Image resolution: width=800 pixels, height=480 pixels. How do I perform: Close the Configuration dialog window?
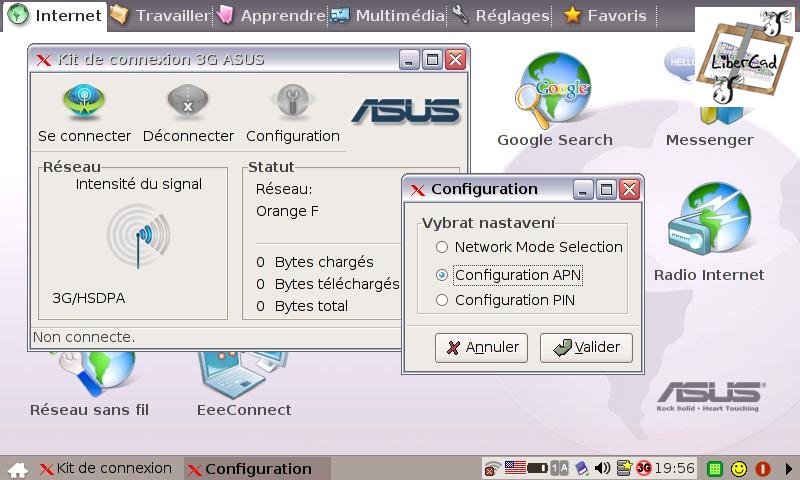pyautogui.click(x=630, y=190)
